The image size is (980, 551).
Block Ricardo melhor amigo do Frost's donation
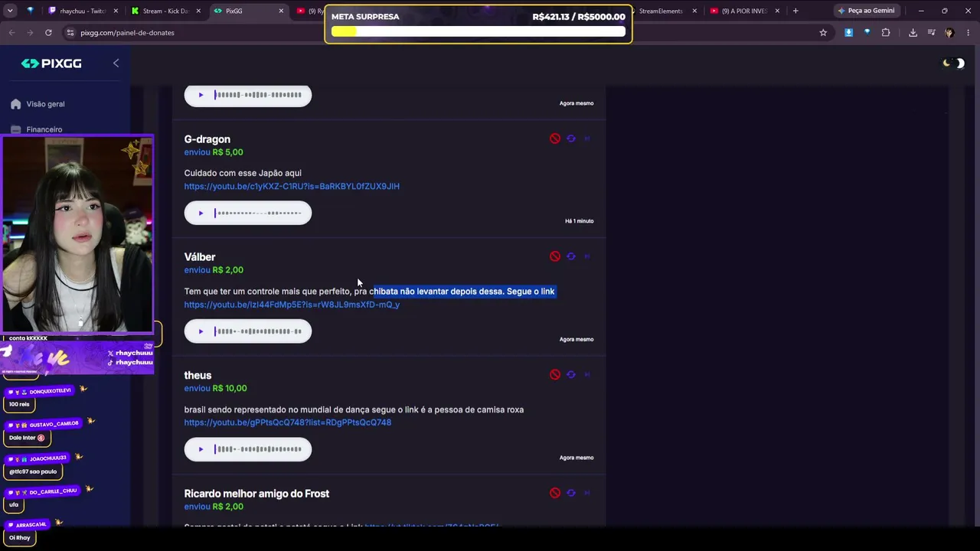(x=555, y=493)
